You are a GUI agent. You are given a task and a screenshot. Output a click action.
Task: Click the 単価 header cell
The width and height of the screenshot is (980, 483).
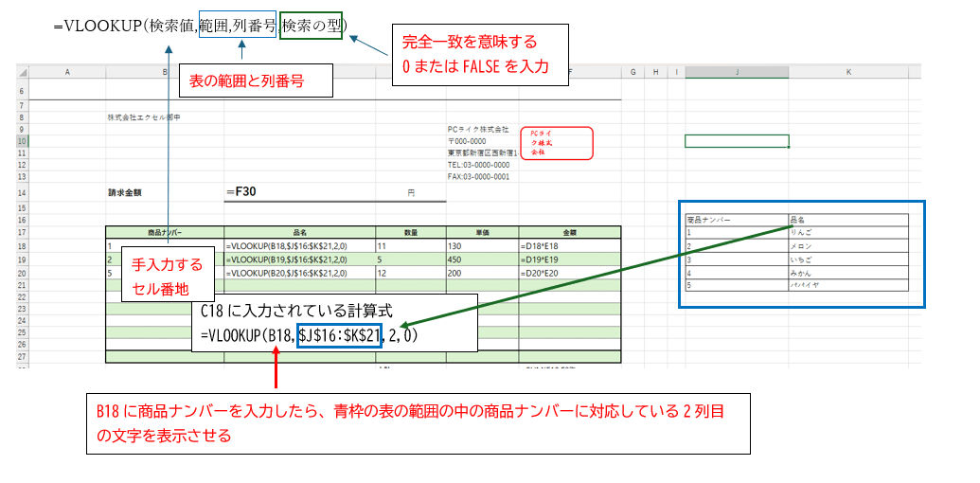point(482,232)
